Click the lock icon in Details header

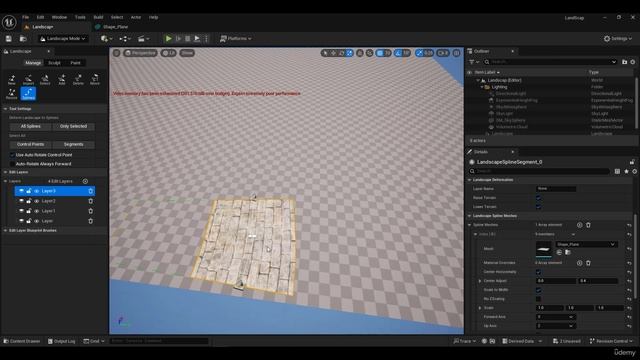click(x=632, y=162)
